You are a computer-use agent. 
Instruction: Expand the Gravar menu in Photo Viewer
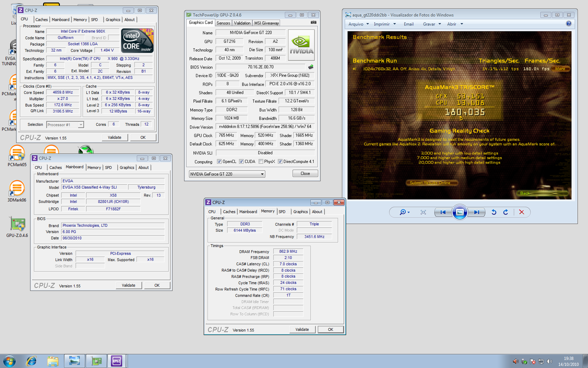432,24
